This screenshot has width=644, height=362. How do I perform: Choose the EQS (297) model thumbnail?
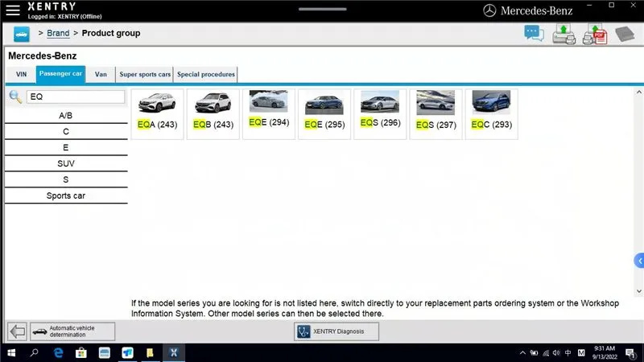click(x=436, y=114)
